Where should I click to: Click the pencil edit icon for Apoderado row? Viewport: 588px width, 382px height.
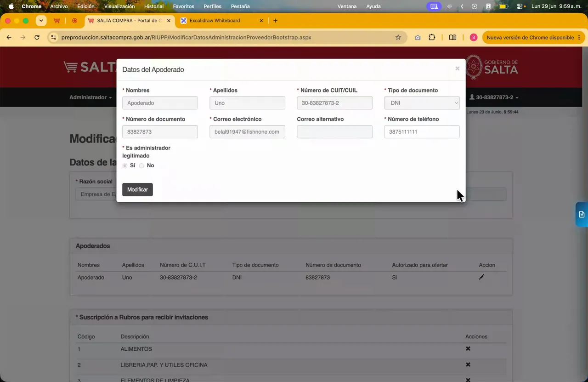(481, 277)
